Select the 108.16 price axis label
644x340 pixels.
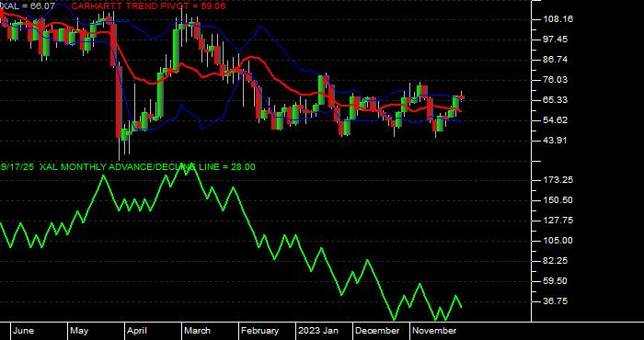tap(558, 19)
